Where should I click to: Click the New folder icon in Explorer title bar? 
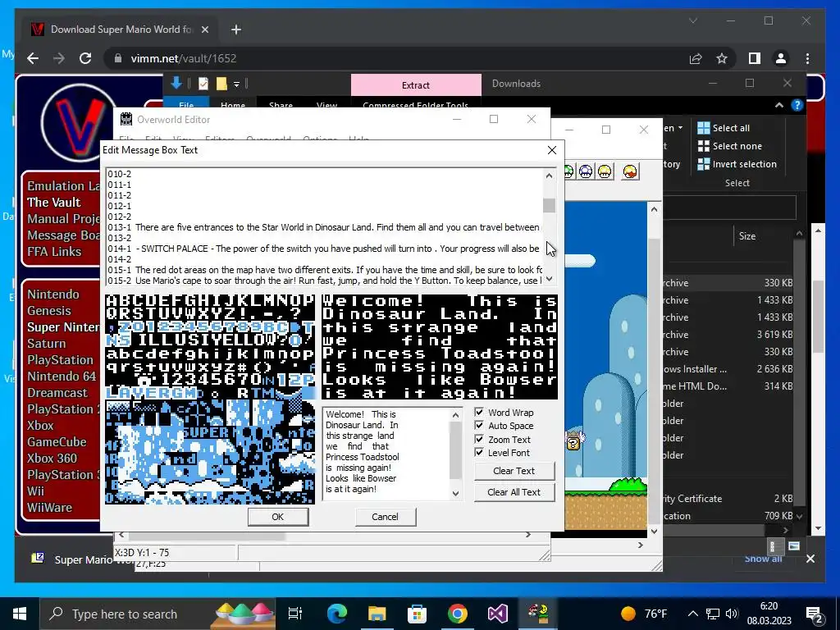[x=221, y=84]
